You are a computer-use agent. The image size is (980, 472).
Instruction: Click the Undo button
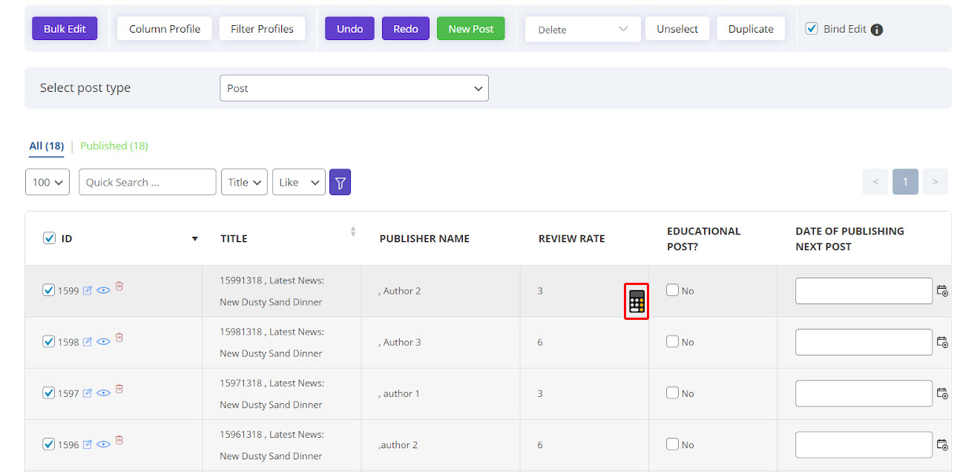(x=349, y=29)
